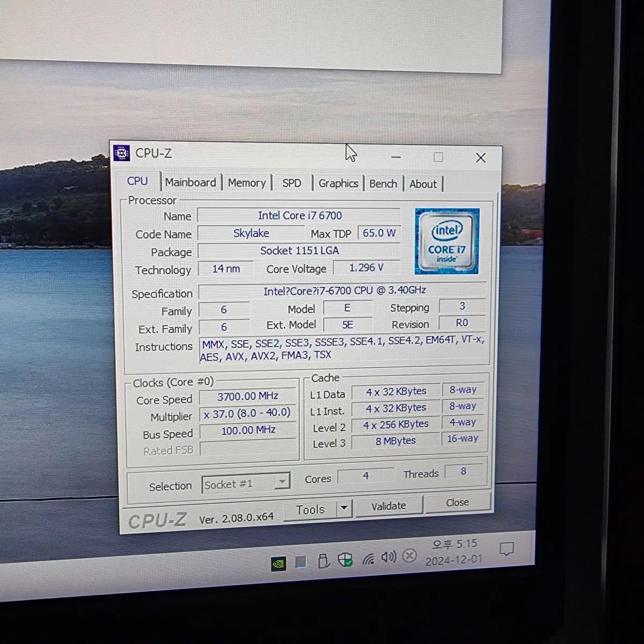Expand the Tools button dropdown arrow
The width and height of the screenshot is (644, 644).
(344, 508)
